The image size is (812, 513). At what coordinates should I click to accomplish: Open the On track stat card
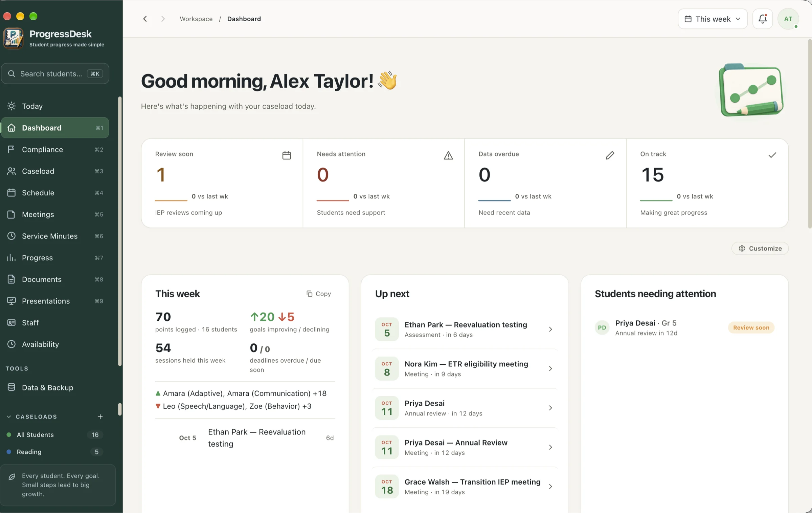(707, 183)
